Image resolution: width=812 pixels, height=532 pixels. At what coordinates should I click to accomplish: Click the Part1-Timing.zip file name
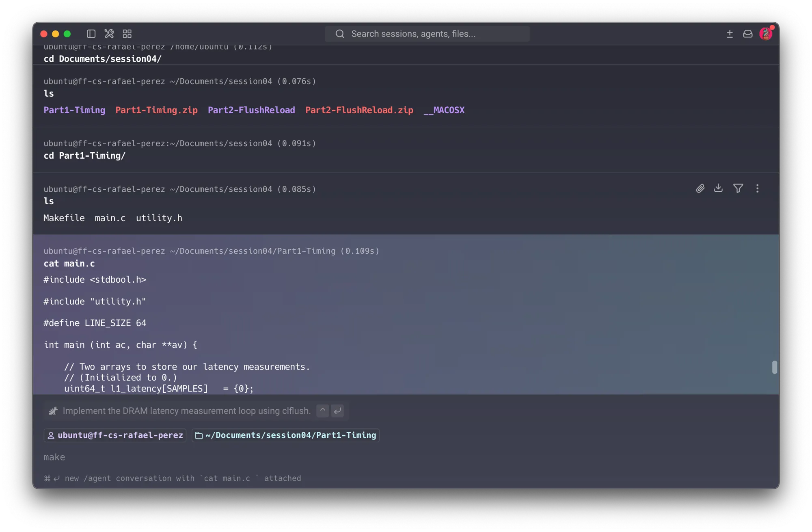156,110
